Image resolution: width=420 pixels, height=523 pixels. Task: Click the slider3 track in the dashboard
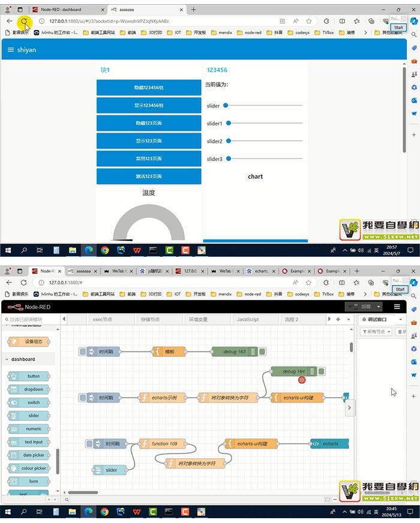pyautogui.click(x=265, y=158)
